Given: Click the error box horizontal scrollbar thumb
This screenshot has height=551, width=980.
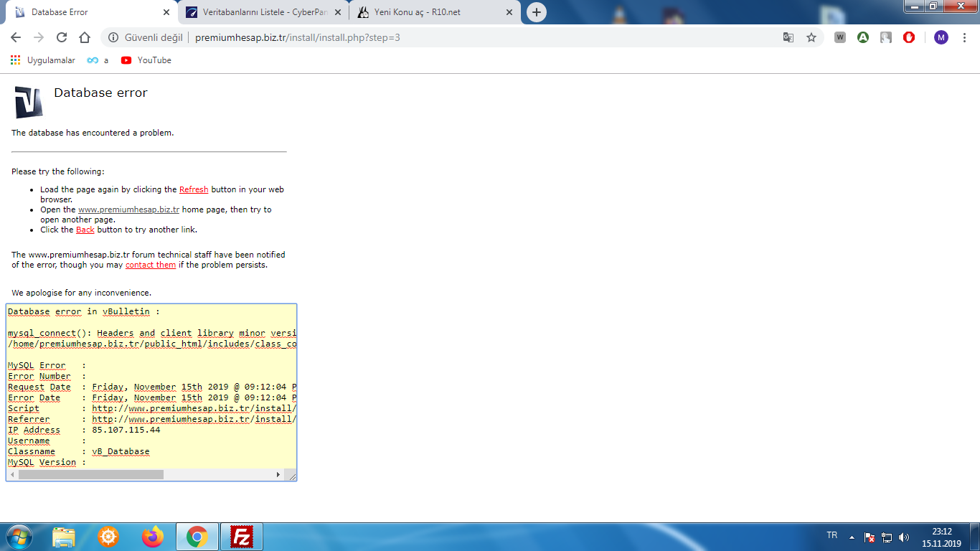Looking at the screenshot, I should tap(91, 475).
